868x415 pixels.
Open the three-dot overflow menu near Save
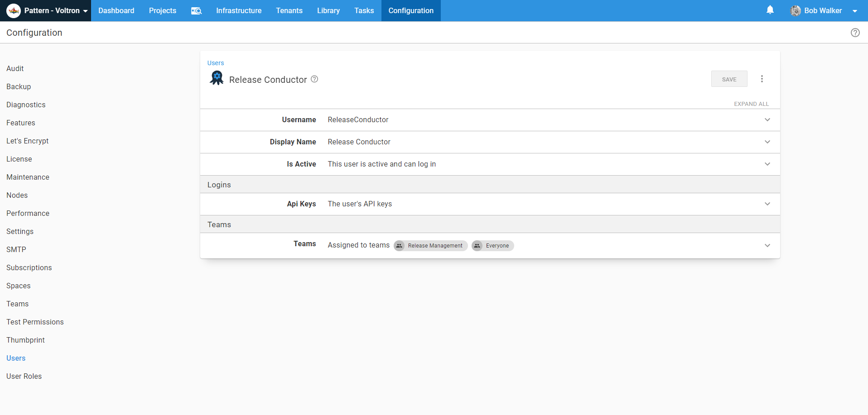(762, 78)
